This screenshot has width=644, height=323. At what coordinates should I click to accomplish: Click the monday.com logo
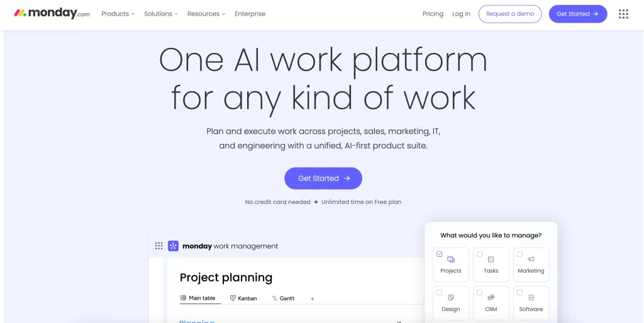[x=52, y=13]
